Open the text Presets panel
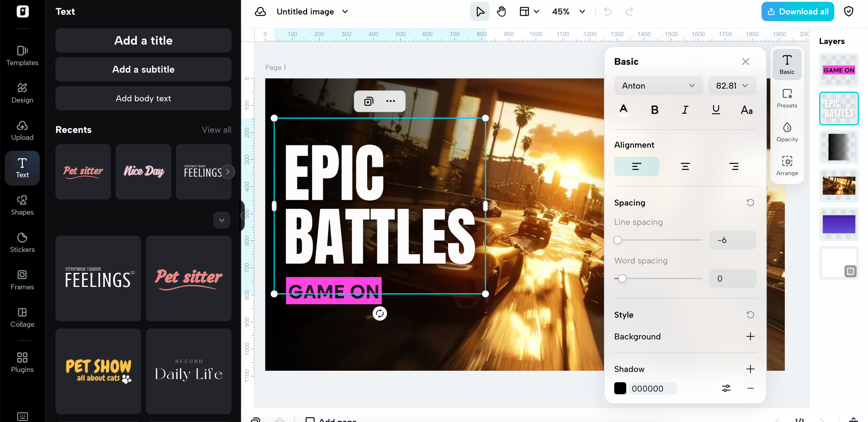Viewport: 868px width, 422px height. click(787, 98)
